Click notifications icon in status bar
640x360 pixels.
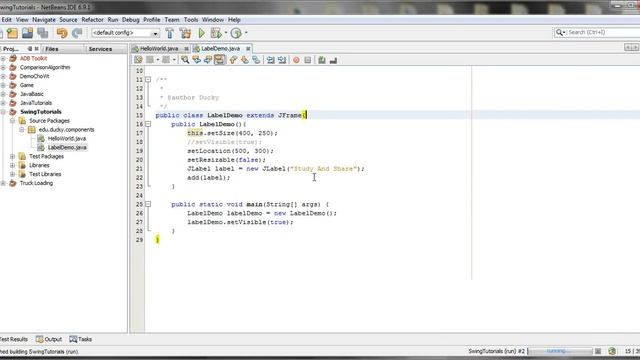(x=612, y=351)
